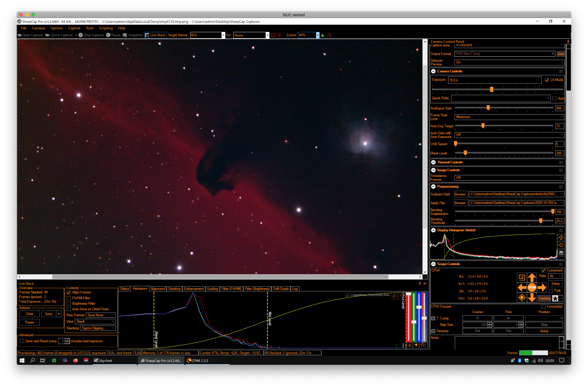The image size is (588, 387).
Task: Click the scope slew up arrow
Action: tap(532, 277)
